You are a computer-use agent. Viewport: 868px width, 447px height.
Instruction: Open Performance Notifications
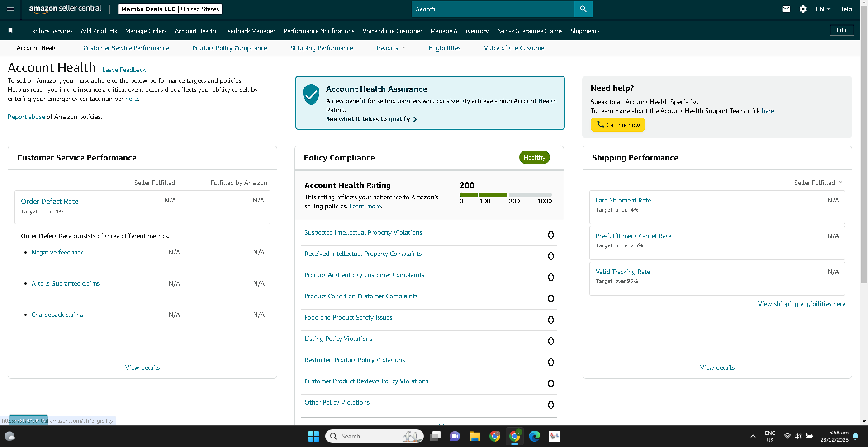pyautogui.click(x=319, y=31)
